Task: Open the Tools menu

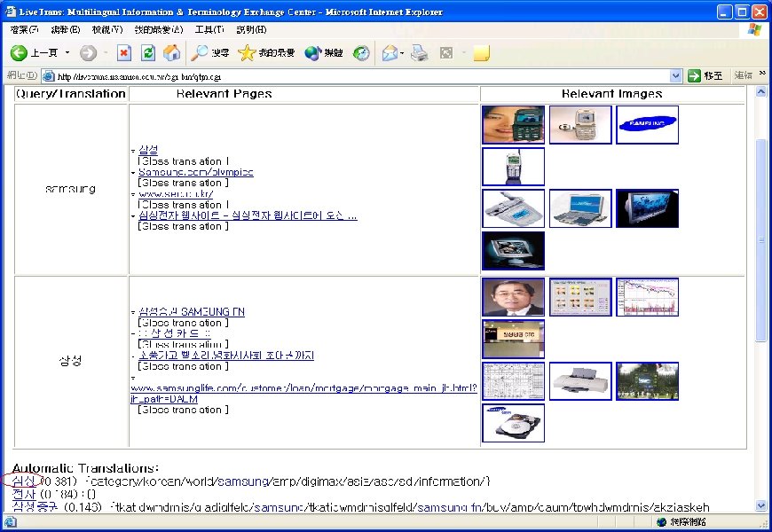Action: click(x=209, y=29)
